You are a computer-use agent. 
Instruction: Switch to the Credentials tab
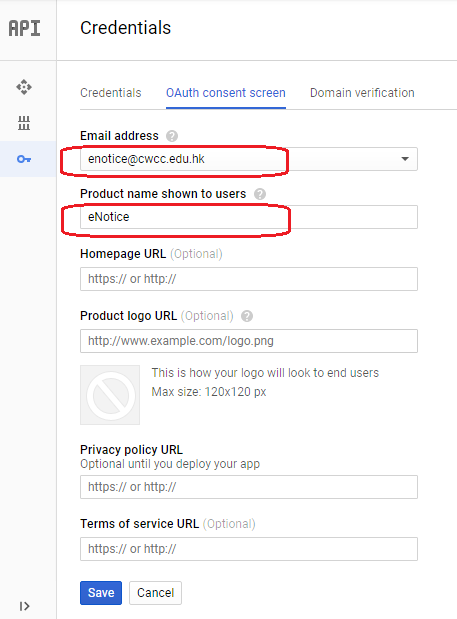pos(111,93)
